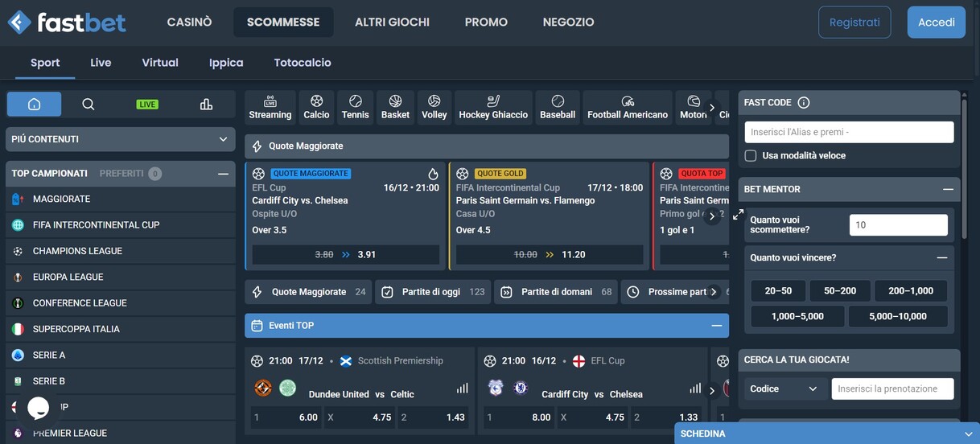
Task: Bet on Over 4.5 at 11.20
Action: pos(550,255)
